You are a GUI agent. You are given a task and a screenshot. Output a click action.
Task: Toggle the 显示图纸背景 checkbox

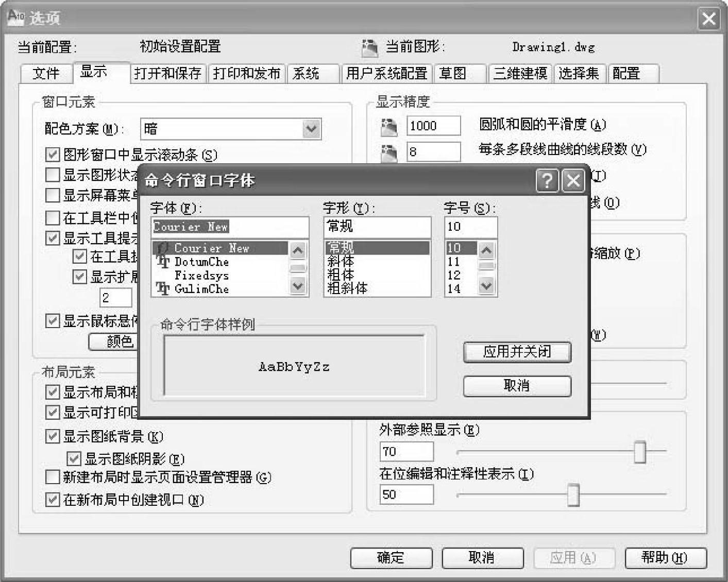(53, 437)
